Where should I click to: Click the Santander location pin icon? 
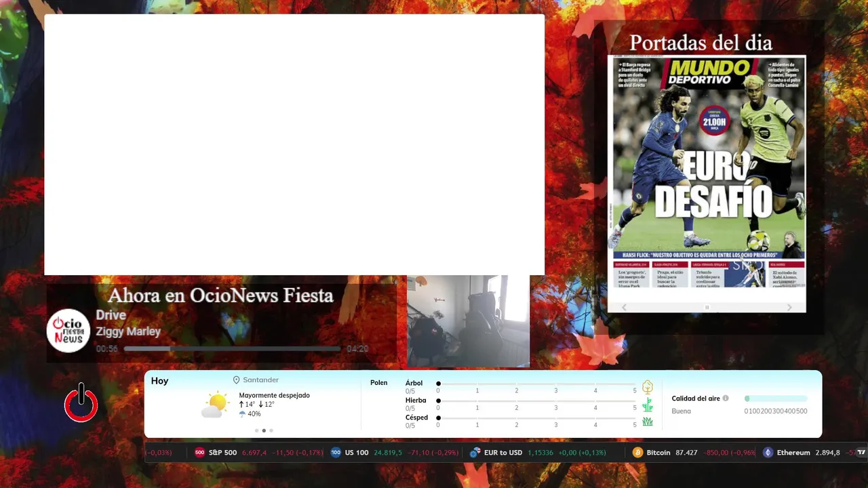(x=237, y=380)
